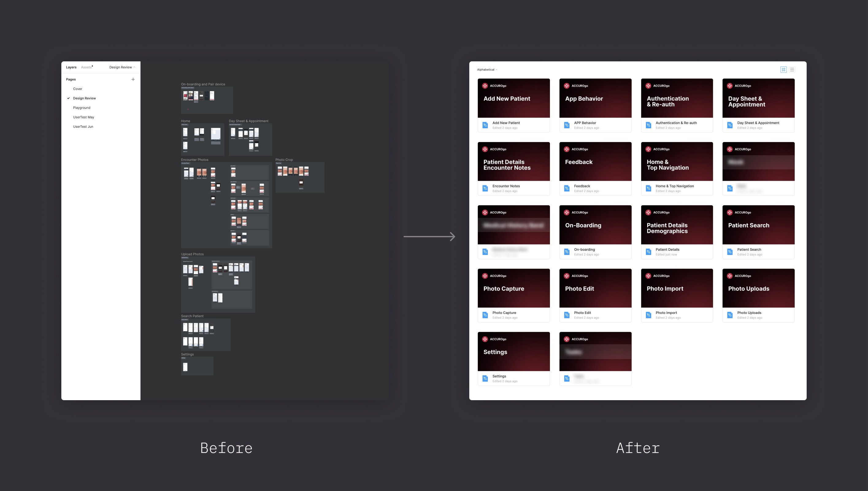The height and width of the screenshot is (491, 868).
Task: Switch to the Layers tab
Action: point(71,67)
